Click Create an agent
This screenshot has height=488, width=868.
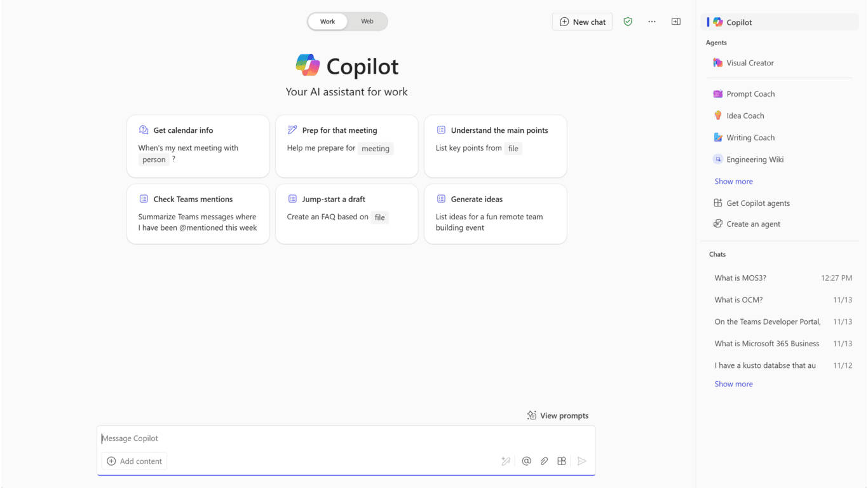[x=753, y=224]
